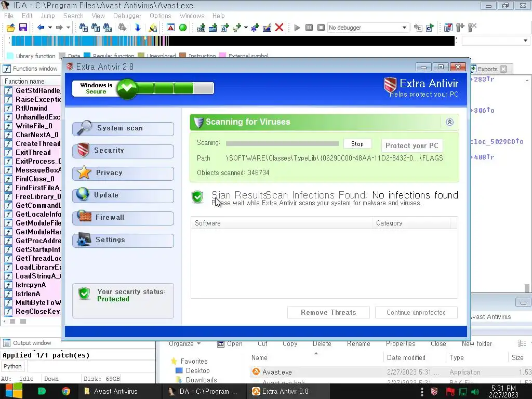
Task: Open back-history dropdown arrow
Action: [50, 28]
